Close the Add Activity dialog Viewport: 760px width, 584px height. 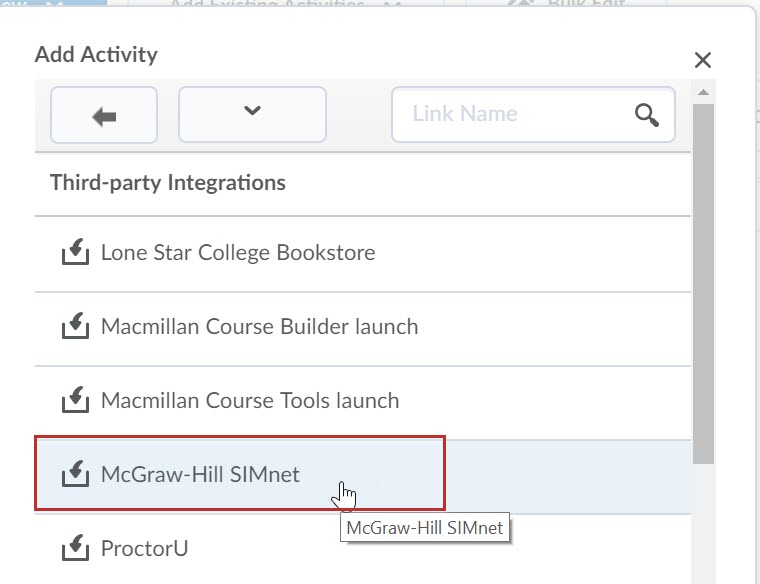pyautogui.click(x=703, y=60)
